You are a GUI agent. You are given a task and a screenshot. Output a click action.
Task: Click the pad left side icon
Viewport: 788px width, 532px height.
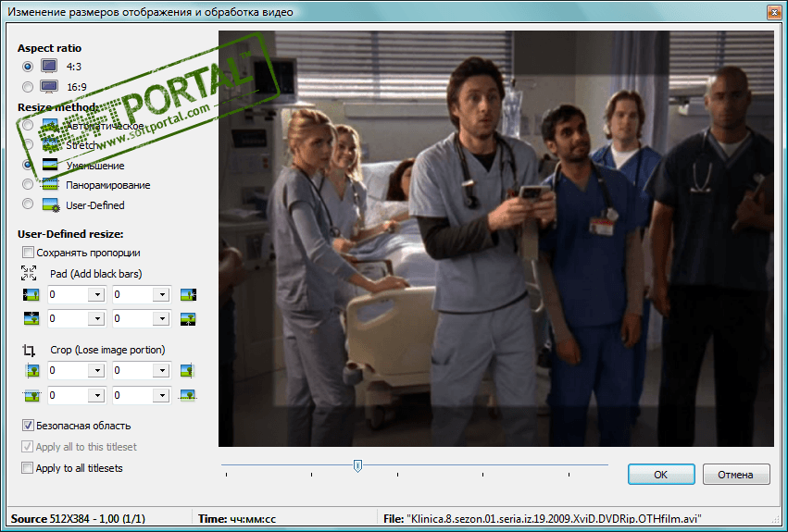31,294
